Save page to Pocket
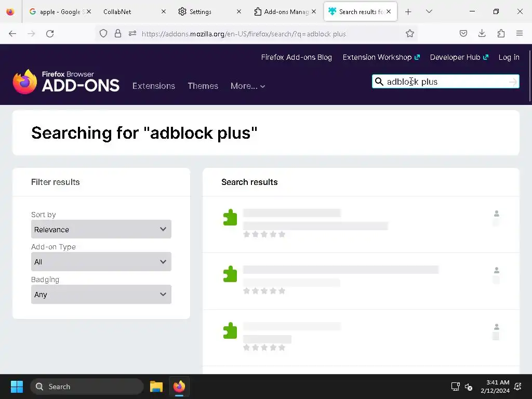532x399 pixels. 463,33
